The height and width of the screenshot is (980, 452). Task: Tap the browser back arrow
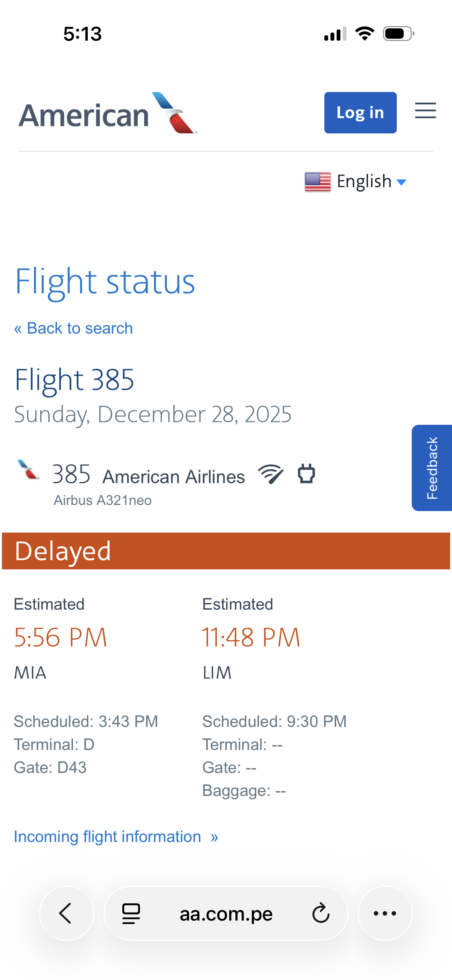coord(66,913)
